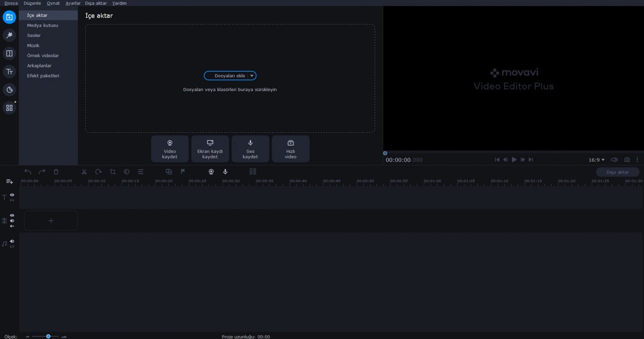Click the scissors split icon in the timeline toolbar

click(84, 172)
